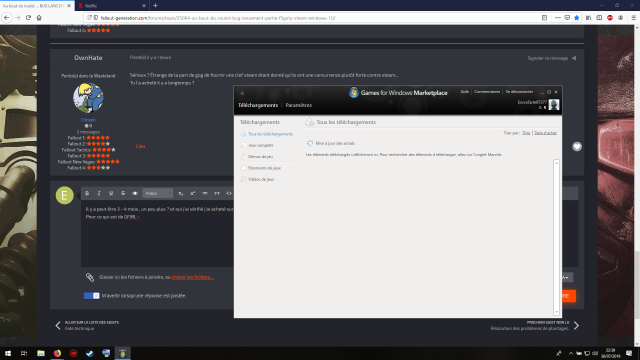The image size is (640, 360).
Task: Click the Citer quote link
Action: point(140,146)
